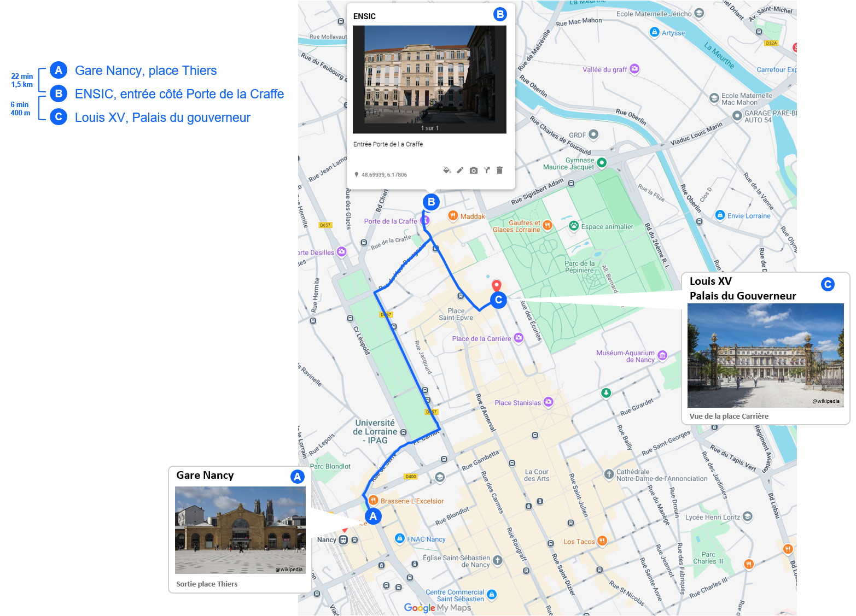
Task: Click the directions fork icon in ENSIC popup
Action: coord(487,170)
